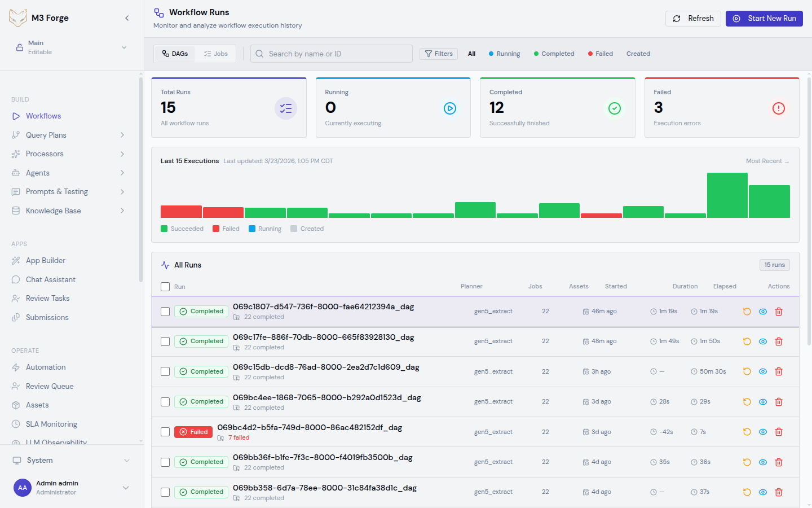812x508 pixels.
Task: Click the Start New Run button
Action: (764, 18)
